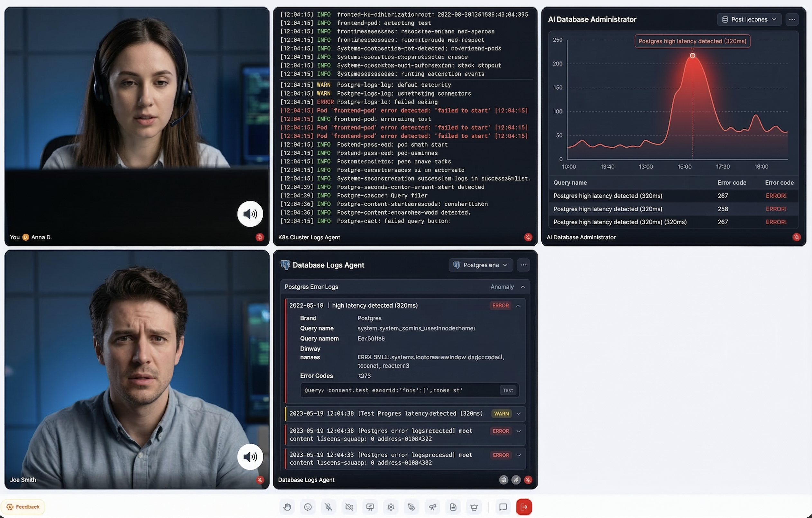Click the red leave call button

[x=524, y=507]
